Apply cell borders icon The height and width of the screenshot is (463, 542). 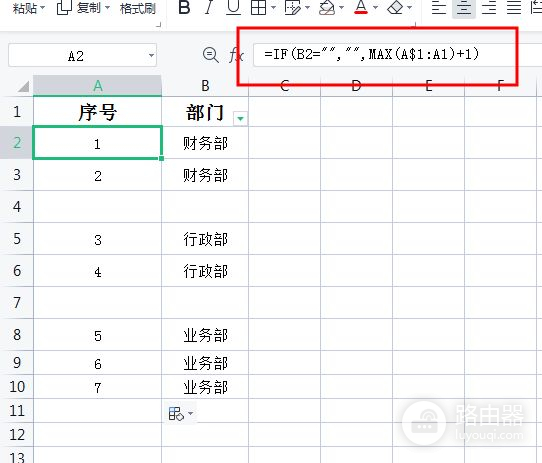[259, 7]
